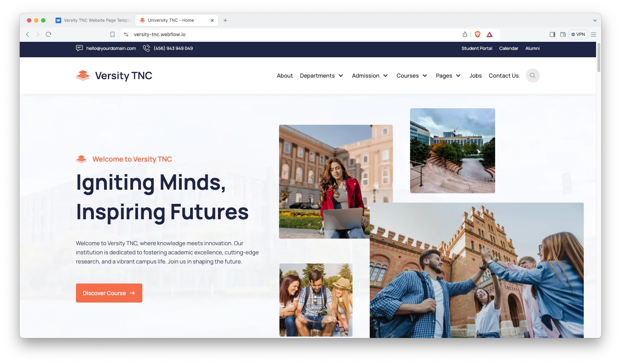
Task: Click the Discover Course button
Action: click(x=109, y=293)
